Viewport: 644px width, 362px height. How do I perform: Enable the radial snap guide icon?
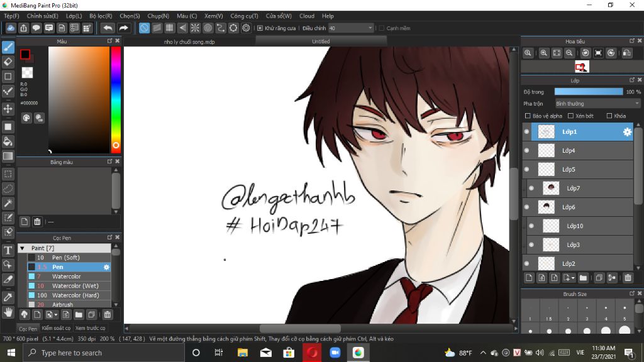pyautogui.click(x=195, y=28)
